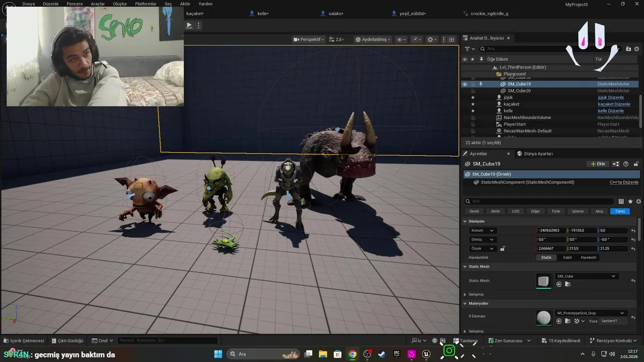Screen dimensions: 644x362
Task: Click the details property search field
Action: [539, 201]
